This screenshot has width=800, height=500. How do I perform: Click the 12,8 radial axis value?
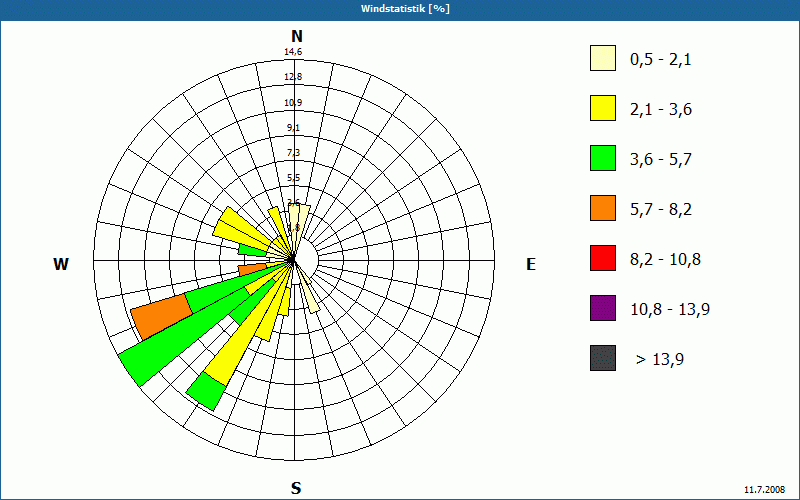tap(293, 77)
